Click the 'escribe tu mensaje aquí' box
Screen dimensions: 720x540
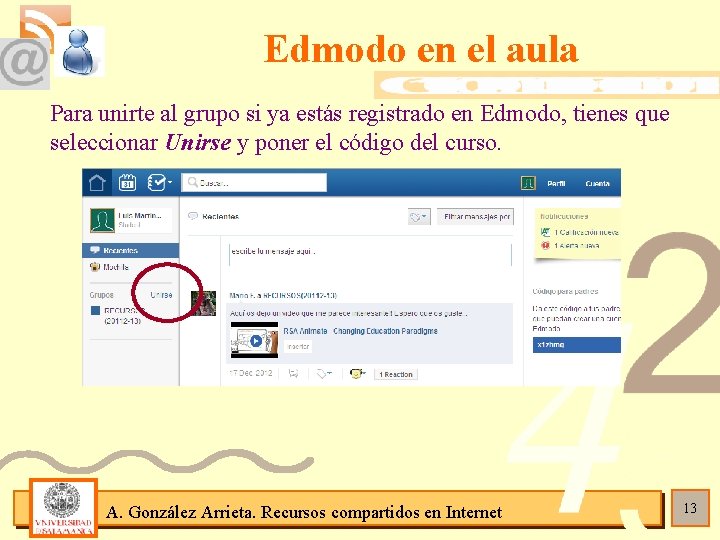[x=370, y=254]
